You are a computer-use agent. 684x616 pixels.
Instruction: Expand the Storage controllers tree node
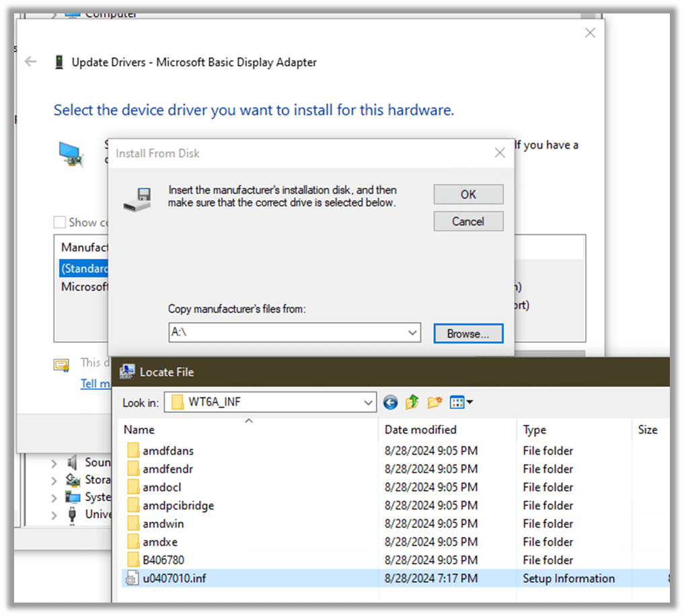point(54,480)
